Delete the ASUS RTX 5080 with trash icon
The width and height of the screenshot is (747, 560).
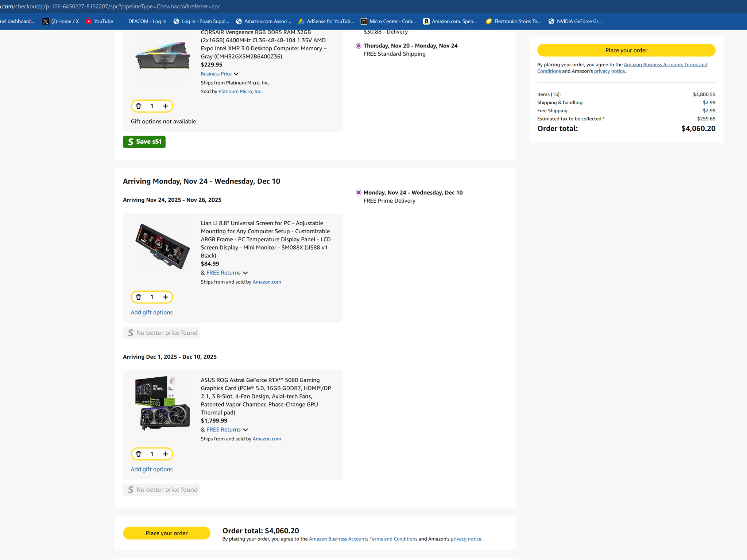pos(139,454)
